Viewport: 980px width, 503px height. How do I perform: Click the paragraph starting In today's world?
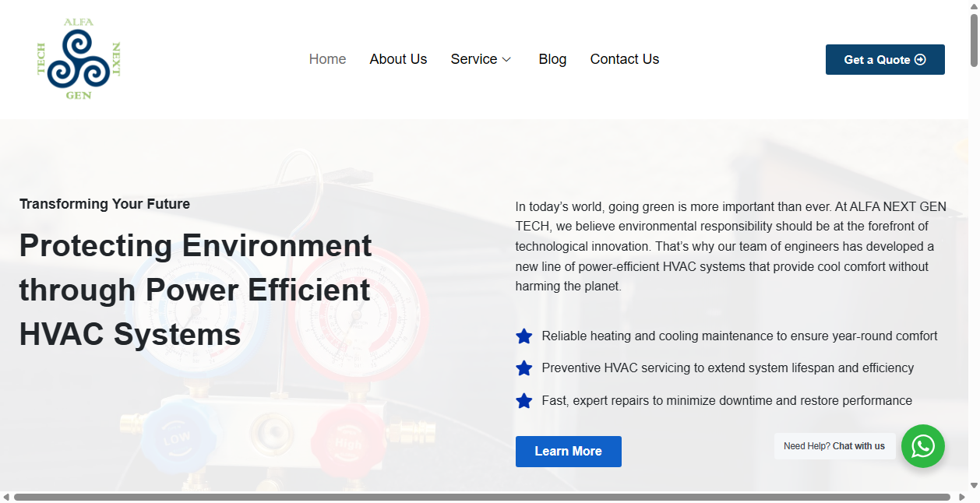pyautogui.click(x=731, y=246)
